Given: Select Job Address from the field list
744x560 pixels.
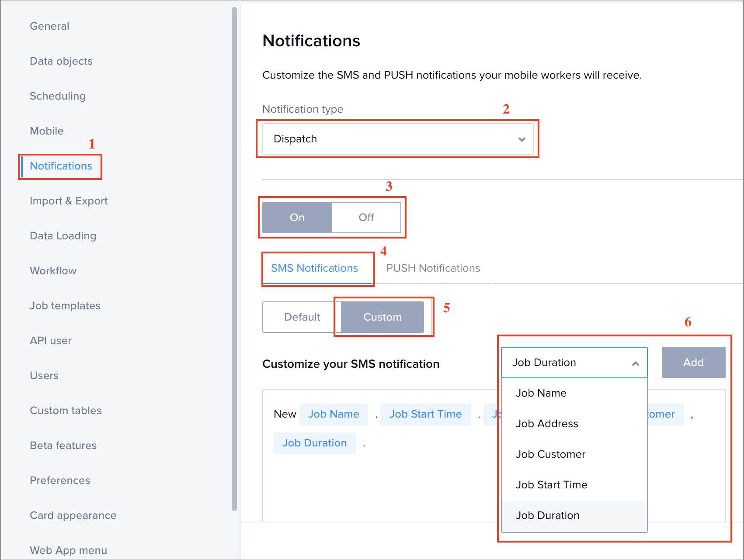Looking at the screenshot, I should (547, 423).
